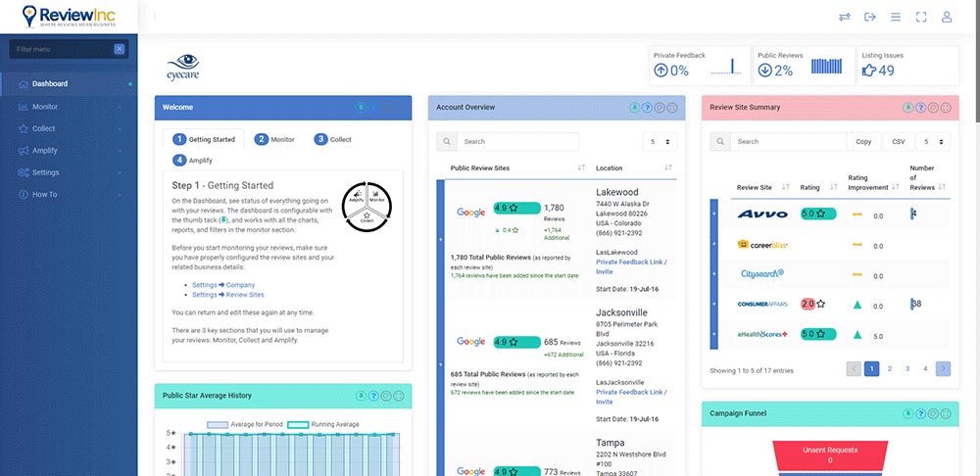The height and width of the screenshot is (476, 980).
Task: Export Review Site Summary as CSV
Action: coord(898,142)
